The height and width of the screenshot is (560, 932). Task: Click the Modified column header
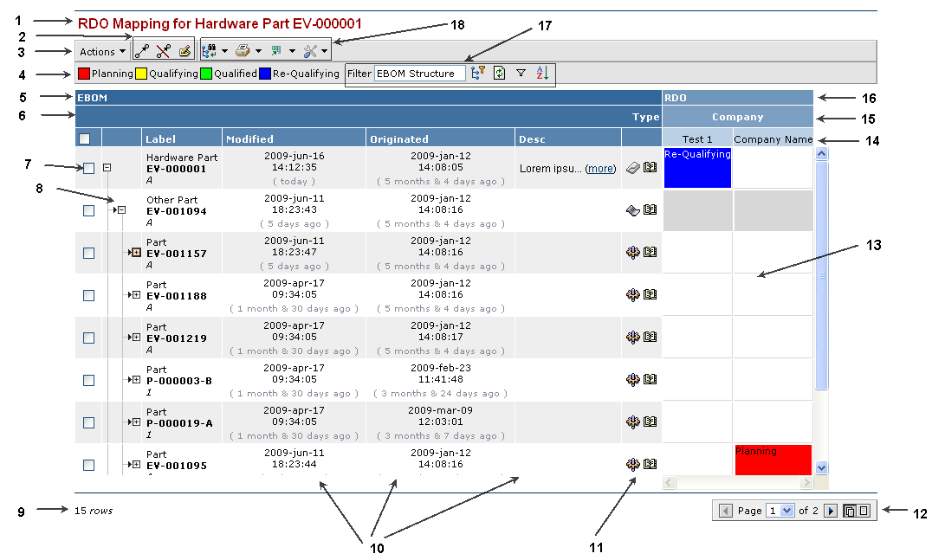pos(249,138)
